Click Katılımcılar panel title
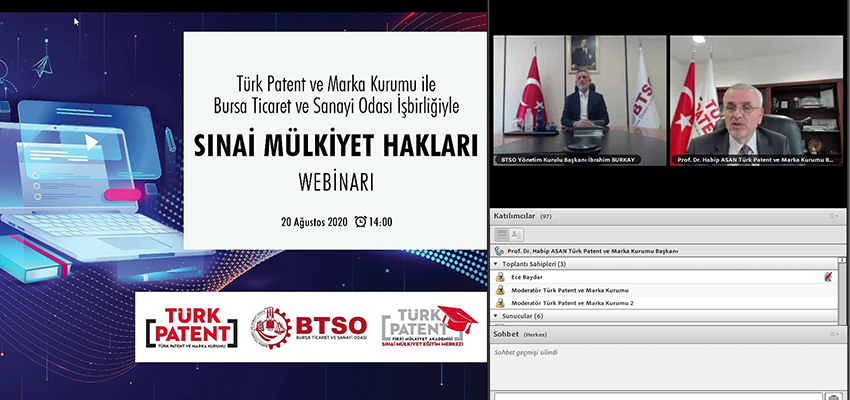Viewport: 850px width, 400px height. point(514,216)
